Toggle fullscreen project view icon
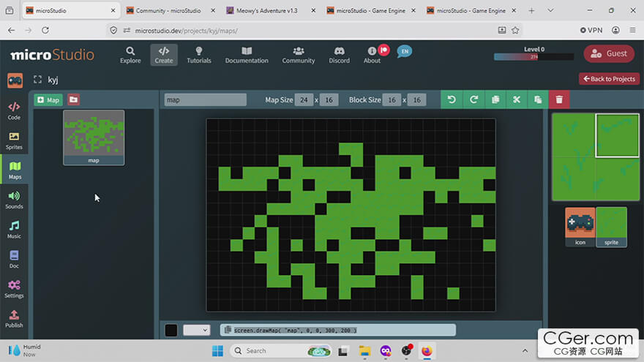The image size is (644, 362). 38,79
